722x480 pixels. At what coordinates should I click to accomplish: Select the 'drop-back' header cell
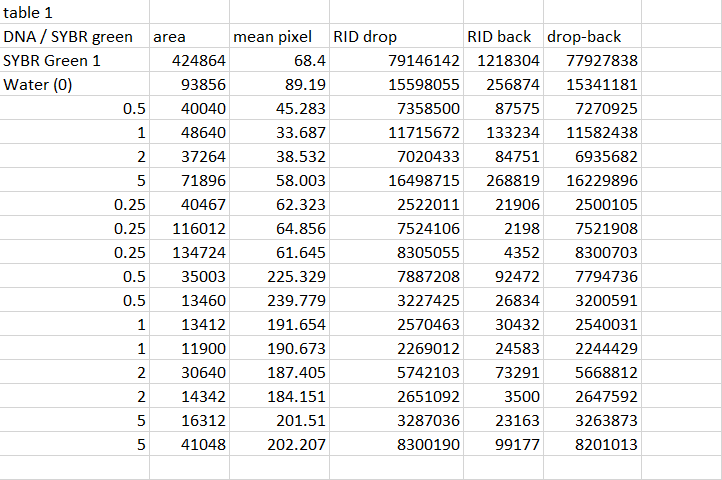coord(584,37)
